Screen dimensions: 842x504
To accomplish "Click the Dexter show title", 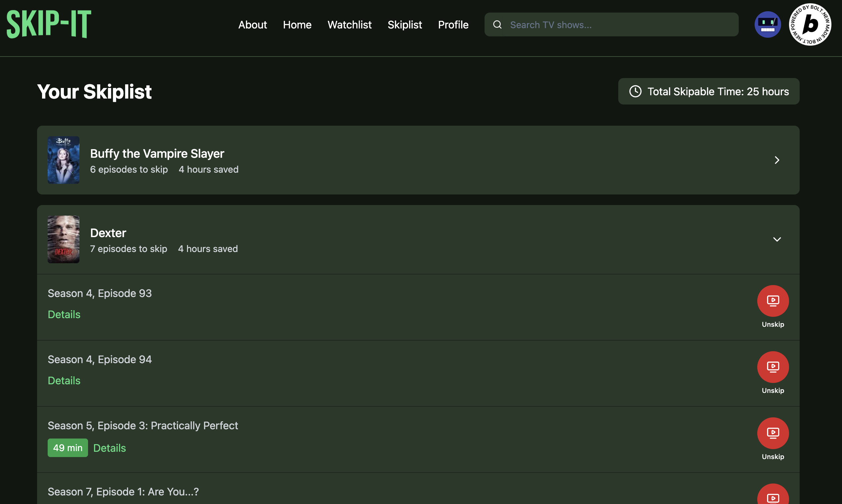I will coord(108,233).
